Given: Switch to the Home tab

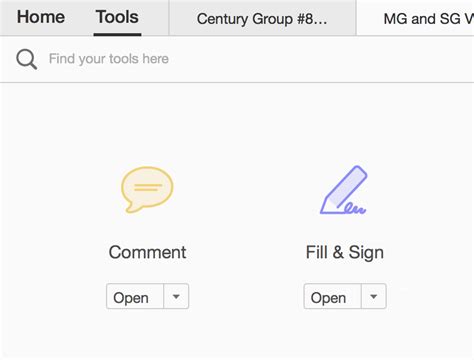Looking at the screenshot, I should (x=41, y=17).
